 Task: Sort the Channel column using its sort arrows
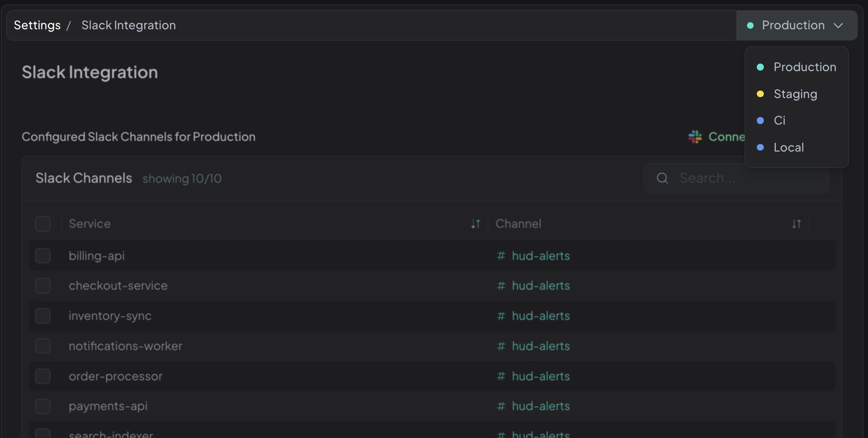point(796,224)
